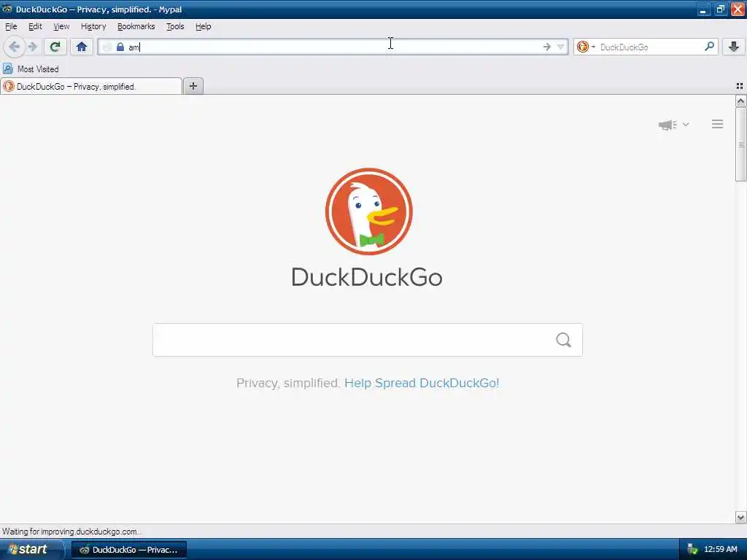This screenshot has width=747, height=560.
Task: Open the Downloads arrow button
Action: click(734, 47)
